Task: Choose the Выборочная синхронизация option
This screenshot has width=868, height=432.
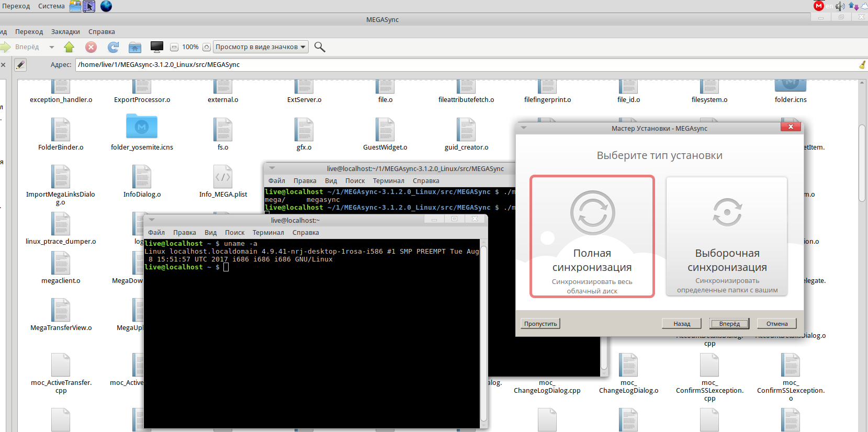Action: point(727,236)
